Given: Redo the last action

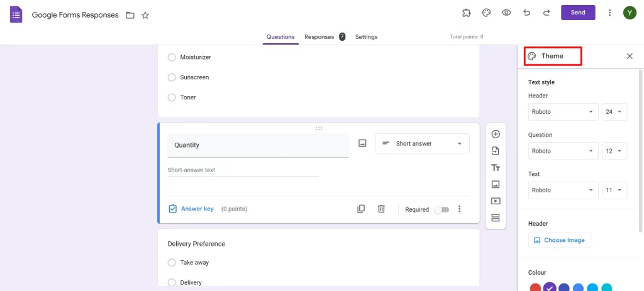Looking at the screenshot, I should pos(547,13).
